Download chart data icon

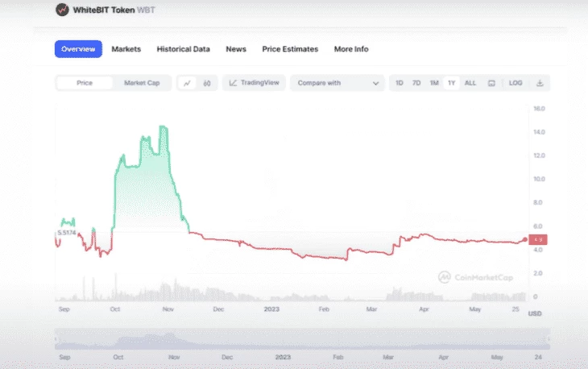[540, 83]
